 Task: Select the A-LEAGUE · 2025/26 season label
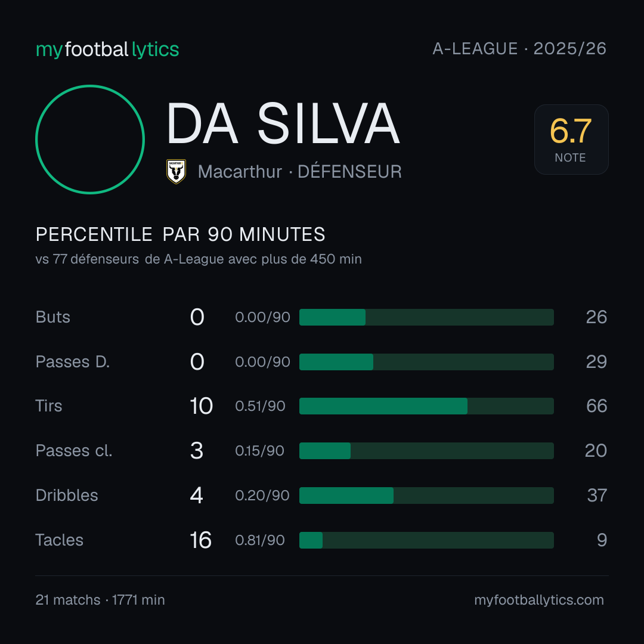pyautogui.click(x=519, y=48)
